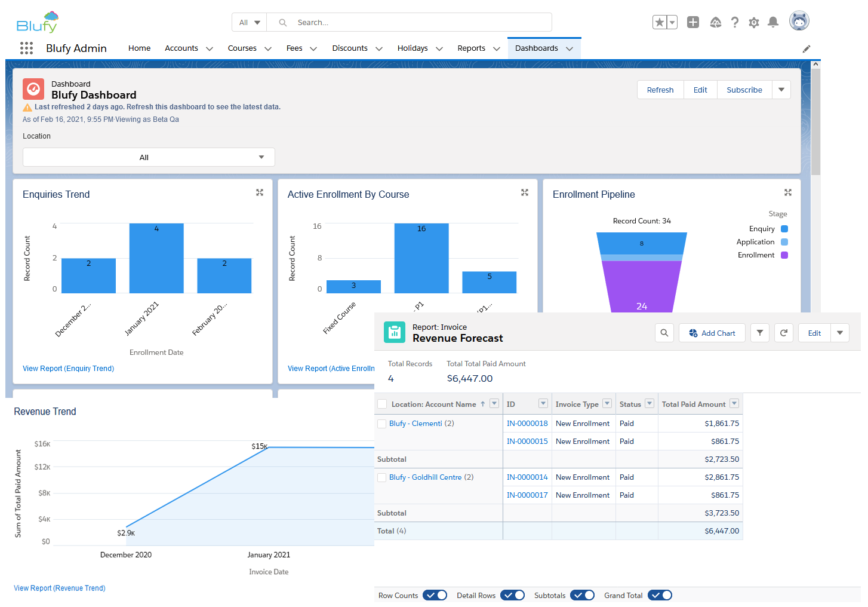Open the report Edit more-actions dropdown arrow
The height and width of the screenshot is (607, 868).
840,333
